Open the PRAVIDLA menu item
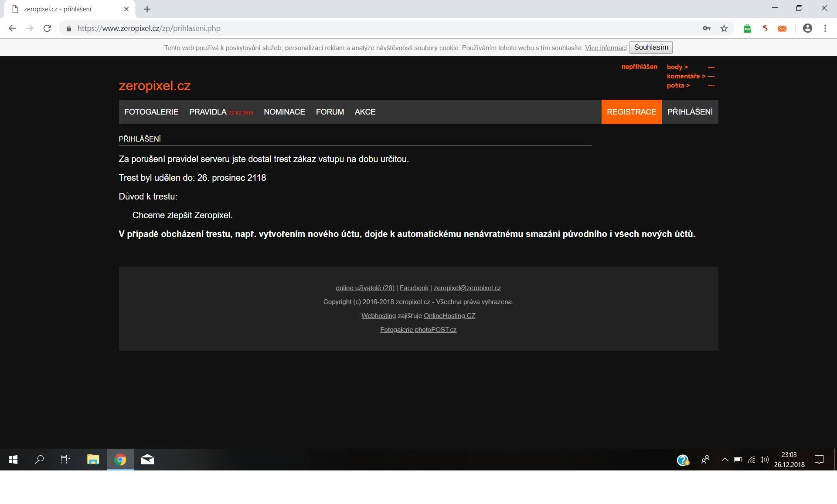This screenshot has width=837, height=504. pyautogui.click(x=208, y=112)
